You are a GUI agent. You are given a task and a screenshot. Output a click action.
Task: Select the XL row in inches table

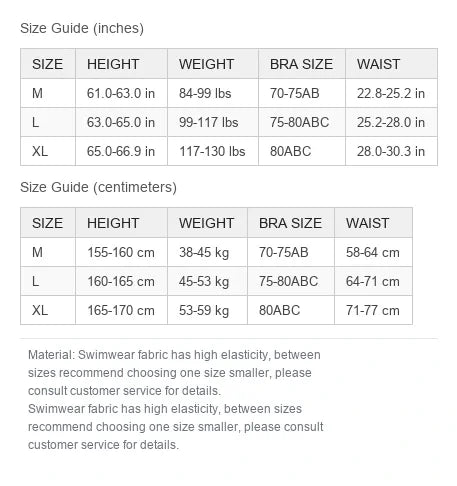[x=229, y=151]
